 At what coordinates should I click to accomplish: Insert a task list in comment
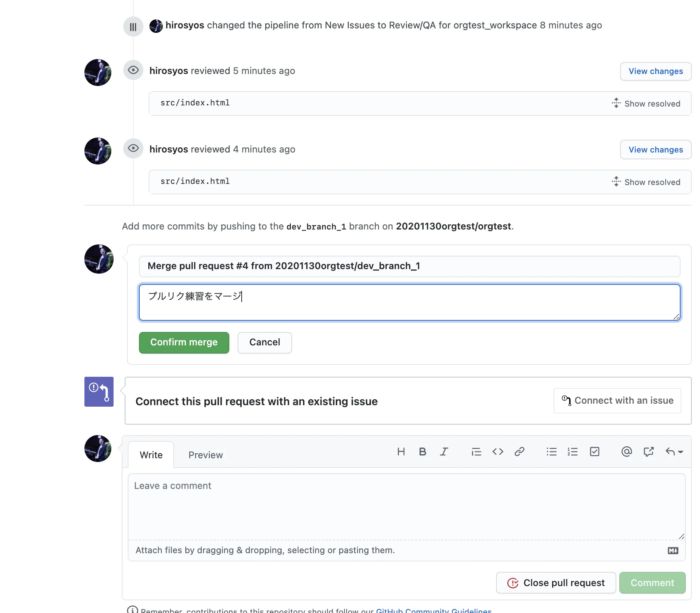click(x=595, y=452)
